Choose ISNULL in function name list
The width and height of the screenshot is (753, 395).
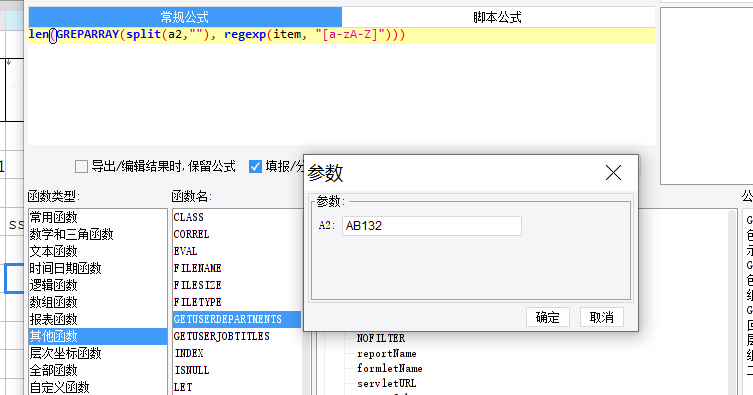[237, 371]
